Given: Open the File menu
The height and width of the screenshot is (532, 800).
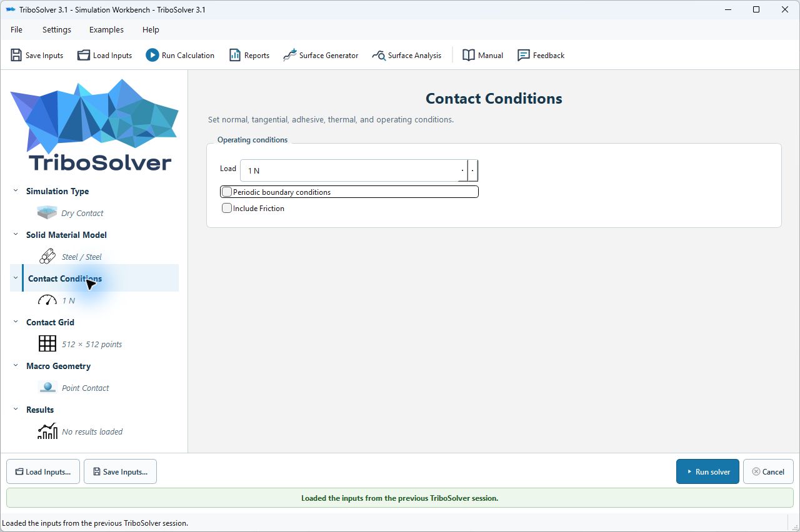Looking at the screenshot, I should click(16, 29).
